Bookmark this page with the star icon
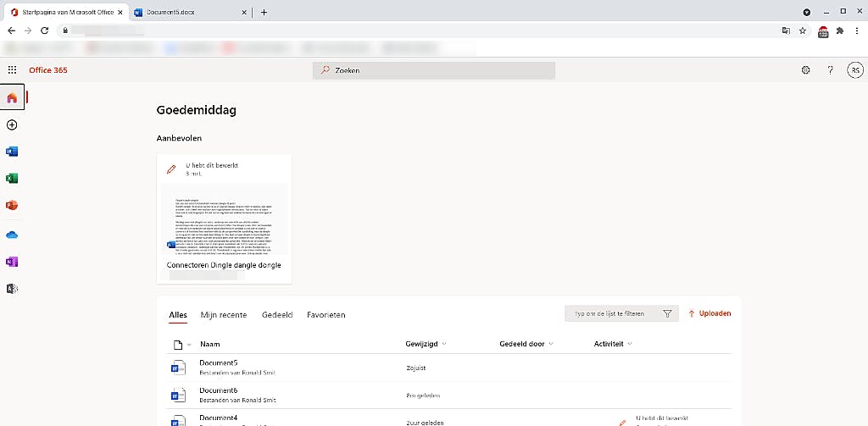The height and width of the screenshot is (426, 868). tap(802, 31)
